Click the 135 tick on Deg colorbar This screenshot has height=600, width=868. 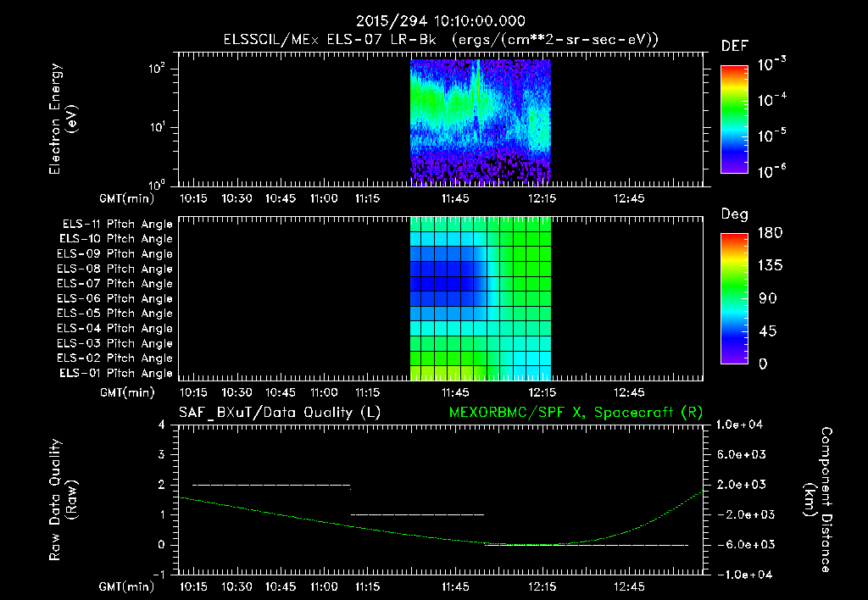(x=770, y=266)
